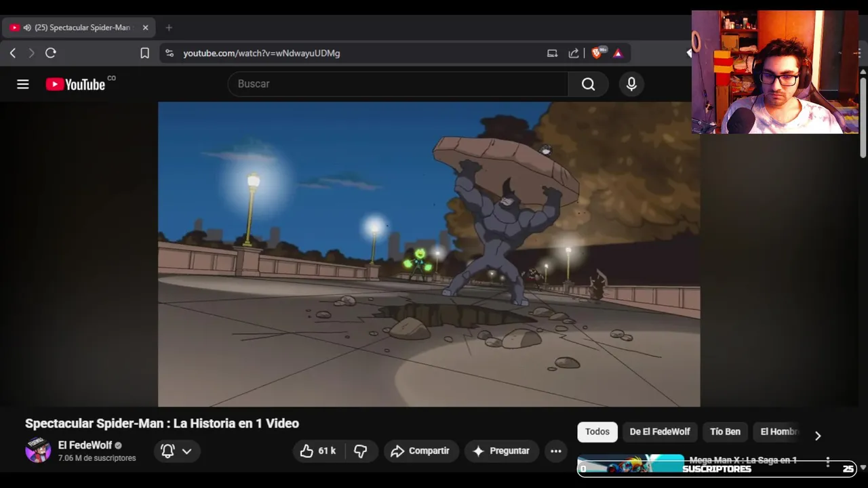Open the YouTube hamburger guide menu
This screenshot has height=488, width=868.
[23, 84]
